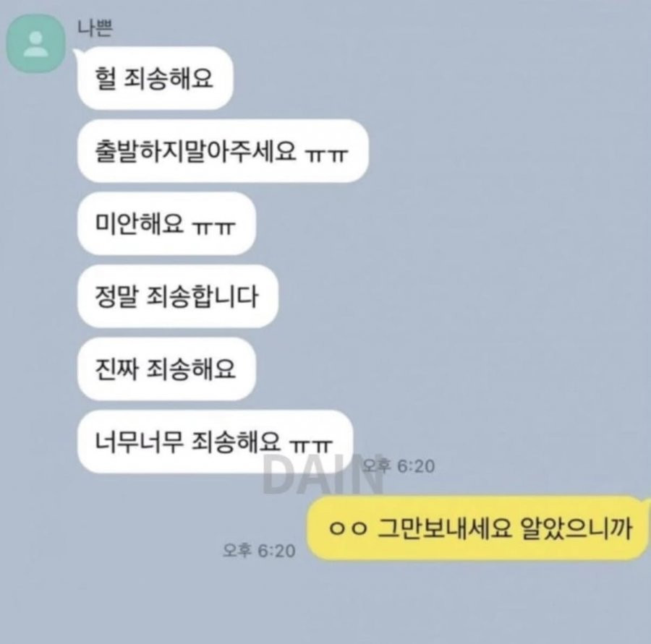
Task: Select the 진짜 죄송해요 message bubble
Action: (x=166, y=369)
